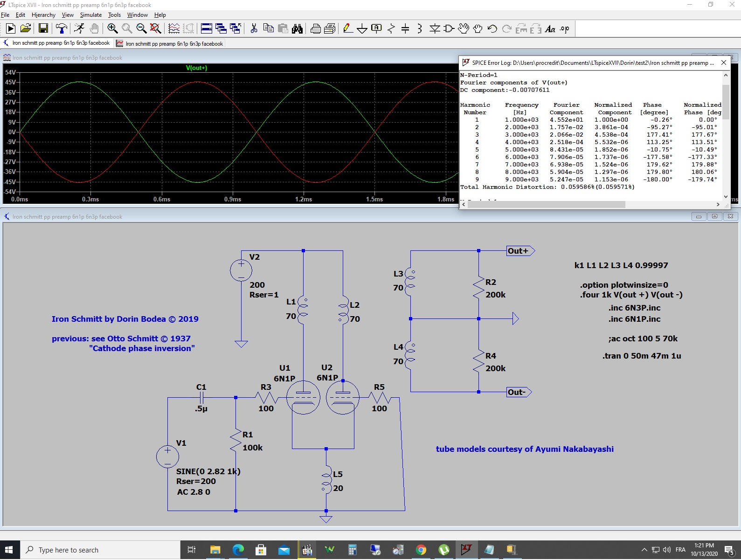The image size is (741, 560).
Task: Open the File menu
Action: coord(5,15)
